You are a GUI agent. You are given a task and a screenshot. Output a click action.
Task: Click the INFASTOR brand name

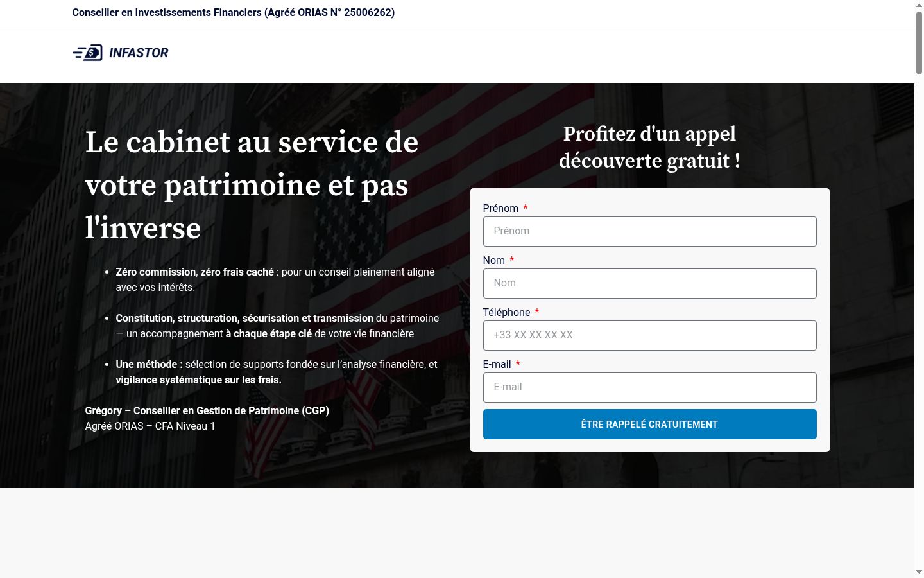click(x=139, y=53)
